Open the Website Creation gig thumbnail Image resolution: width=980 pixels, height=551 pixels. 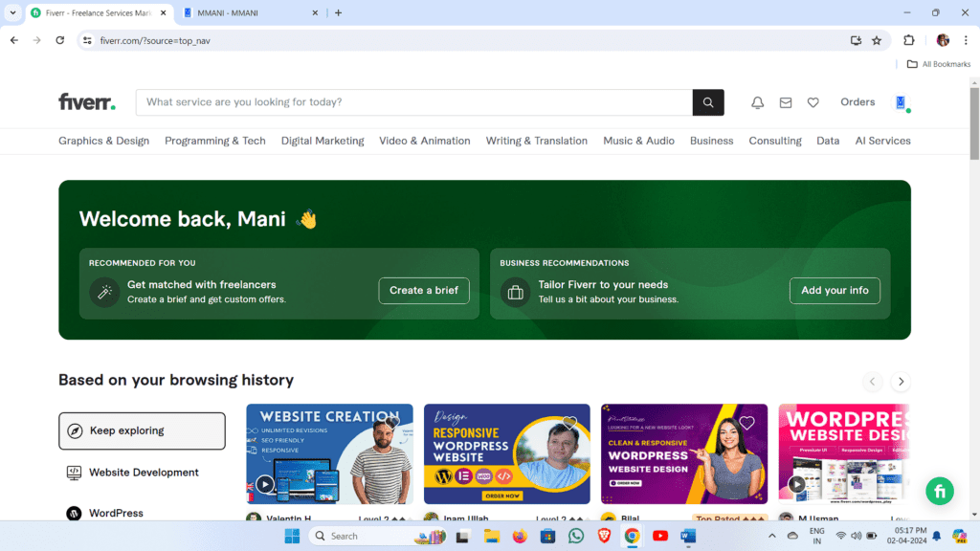coord(329,454)
